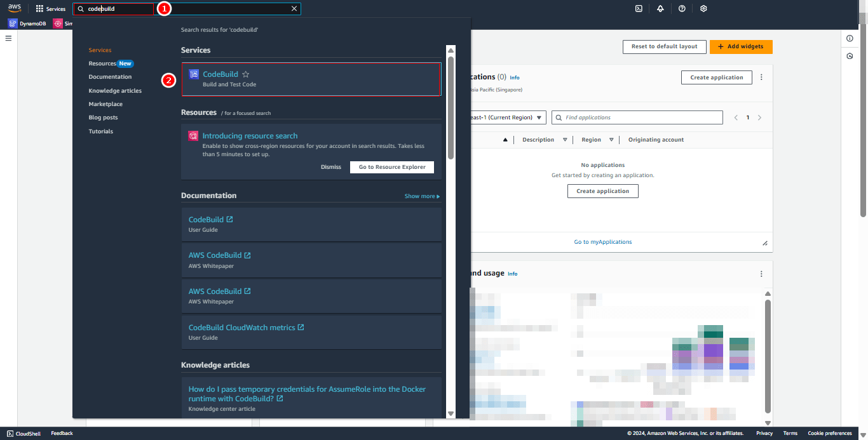Click search results scrollbar down arrow

tap(451, 413)
